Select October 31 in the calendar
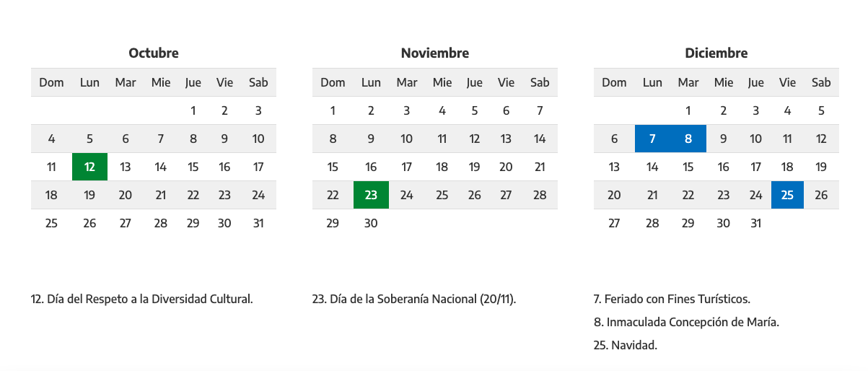 [258, 223]
